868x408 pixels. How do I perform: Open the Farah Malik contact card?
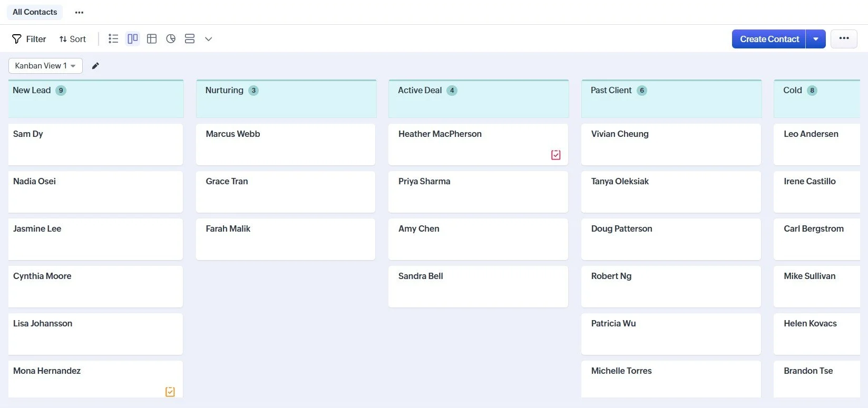coord(286,240)
